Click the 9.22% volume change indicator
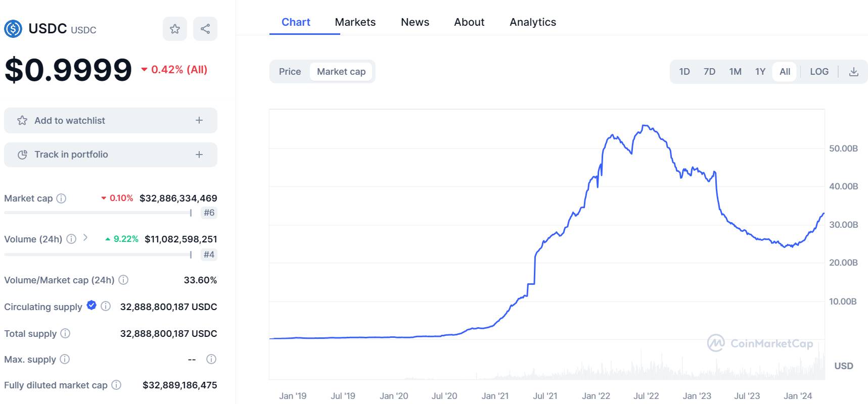The image size is (868, 404). click(122, 239)
